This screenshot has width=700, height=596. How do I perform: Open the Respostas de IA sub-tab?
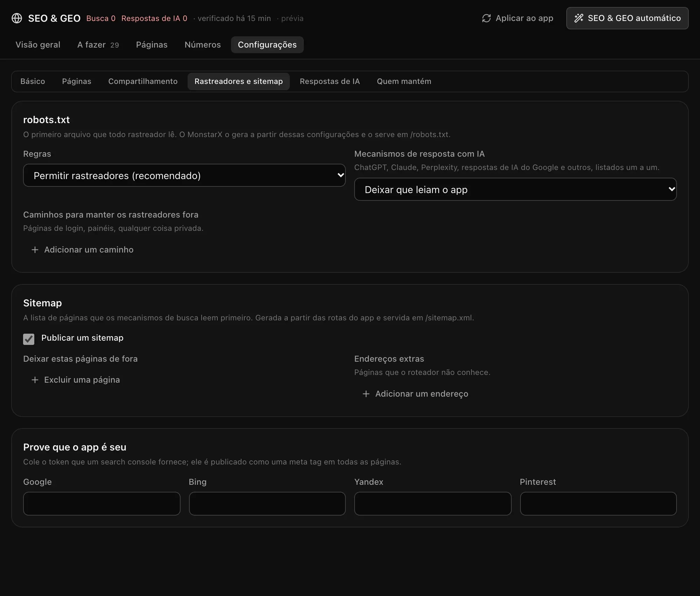330,81
